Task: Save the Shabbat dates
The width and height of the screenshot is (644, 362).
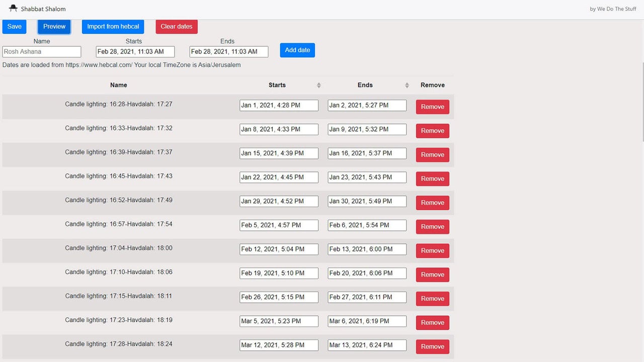Action: [14, 27]
